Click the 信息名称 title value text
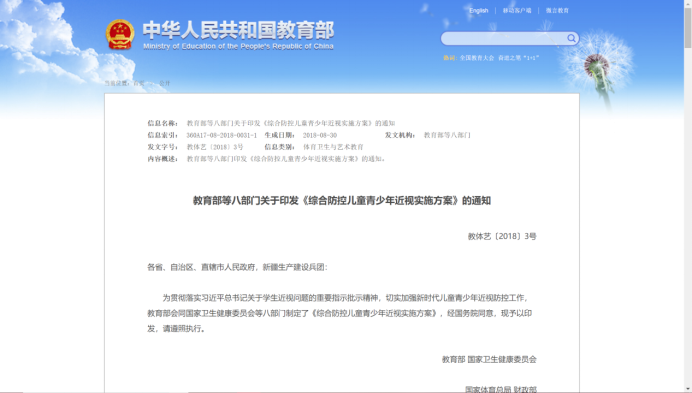This screenshot has height=393, width=692. [290, 123]
